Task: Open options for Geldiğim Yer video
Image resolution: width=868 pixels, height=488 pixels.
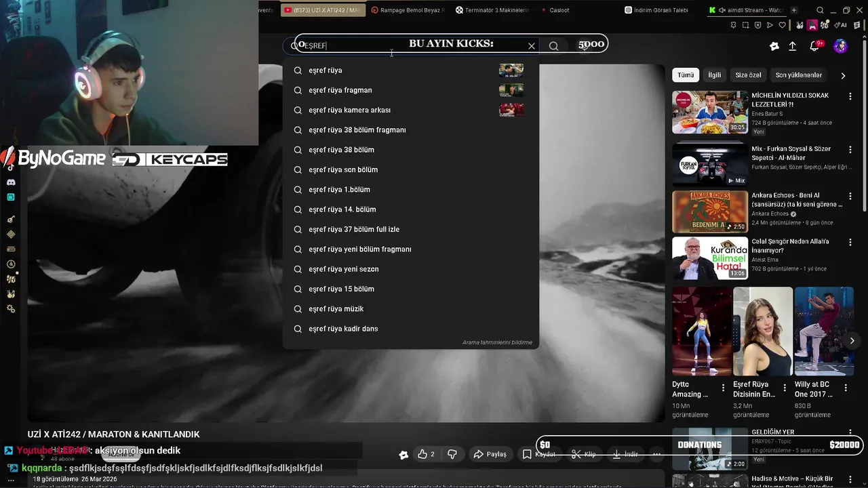Action: [x=850, y=432]
